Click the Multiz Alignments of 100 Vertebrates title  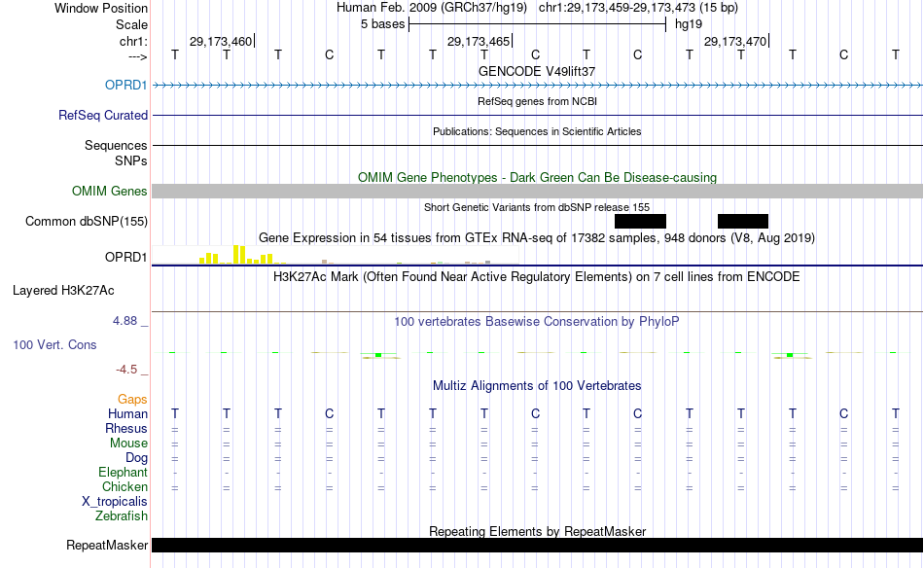point(537,386)
